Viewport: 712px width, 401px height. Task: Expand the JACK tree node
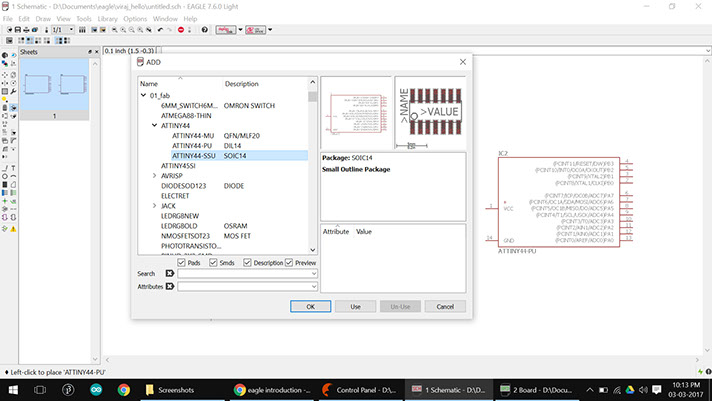[x=154, y=206]
